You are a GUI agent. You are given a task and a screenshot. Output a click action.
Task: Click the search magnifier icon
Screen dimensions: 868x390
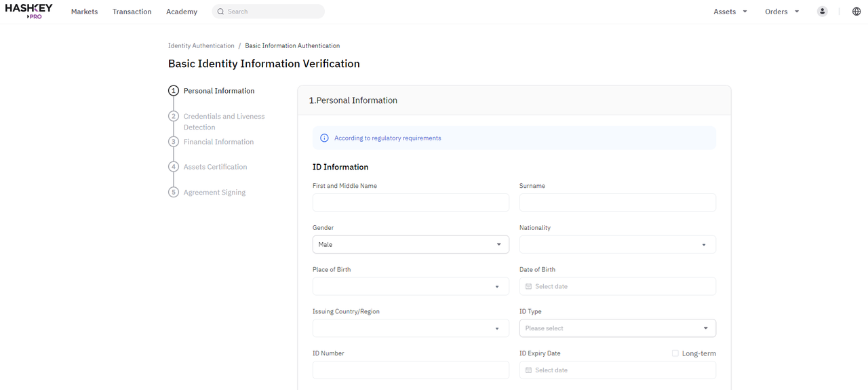pos(220,12)
